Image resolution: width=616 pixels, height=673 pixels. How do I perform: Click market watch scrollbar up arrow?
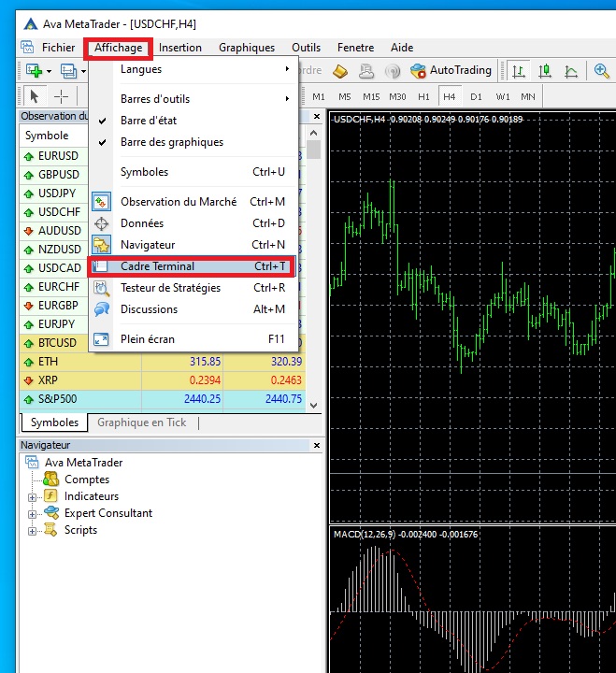(x=314, y=133)
